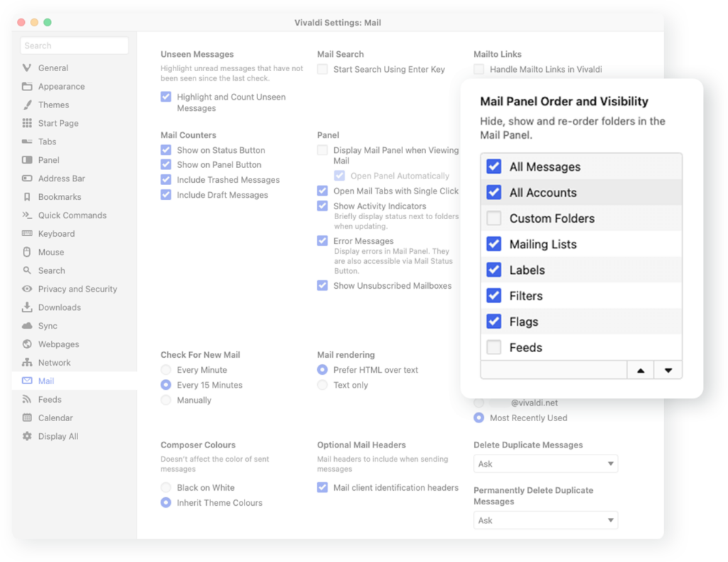Viewport: 728px width, 562px height.
Task: Select the @vivaldi.net account radio
Action: point(478,403)
